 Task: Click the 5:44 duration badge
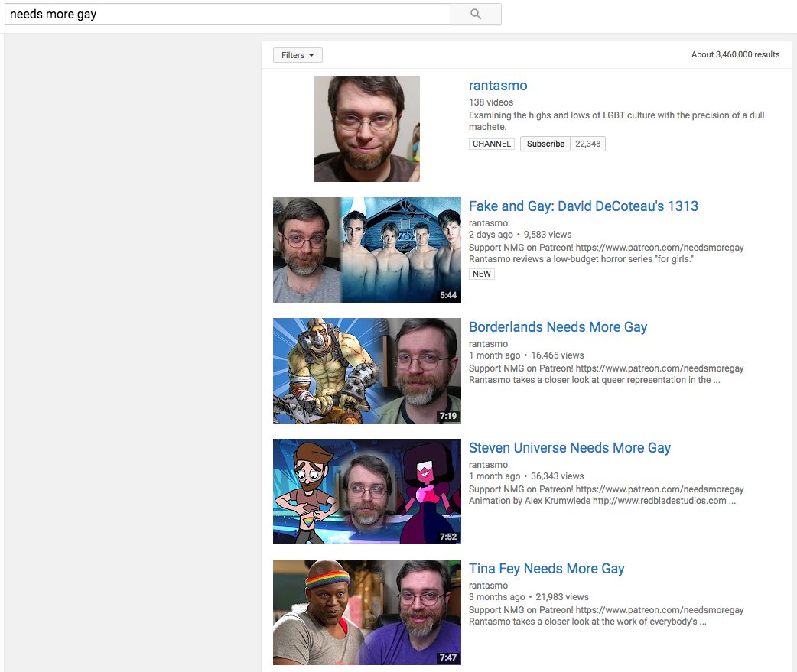coord(448,295)
